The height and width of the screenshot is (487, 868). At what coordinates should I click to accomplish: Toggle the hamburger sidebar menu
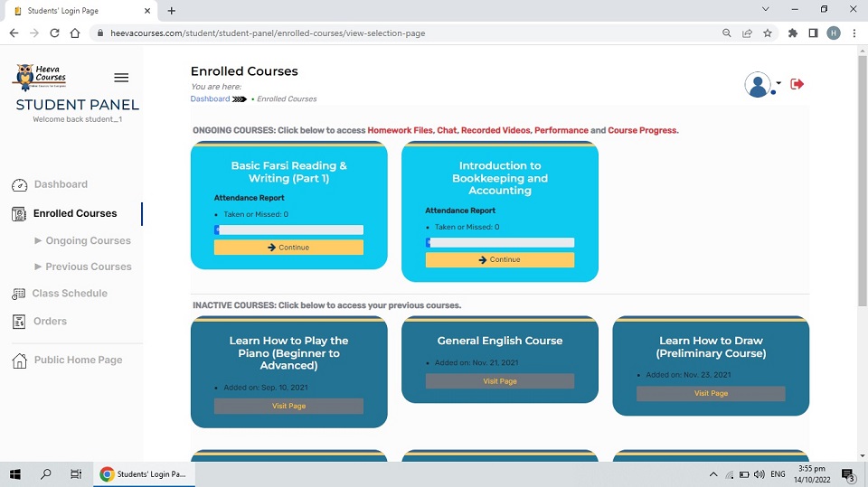pyautogui.click(x=121, y=78)
